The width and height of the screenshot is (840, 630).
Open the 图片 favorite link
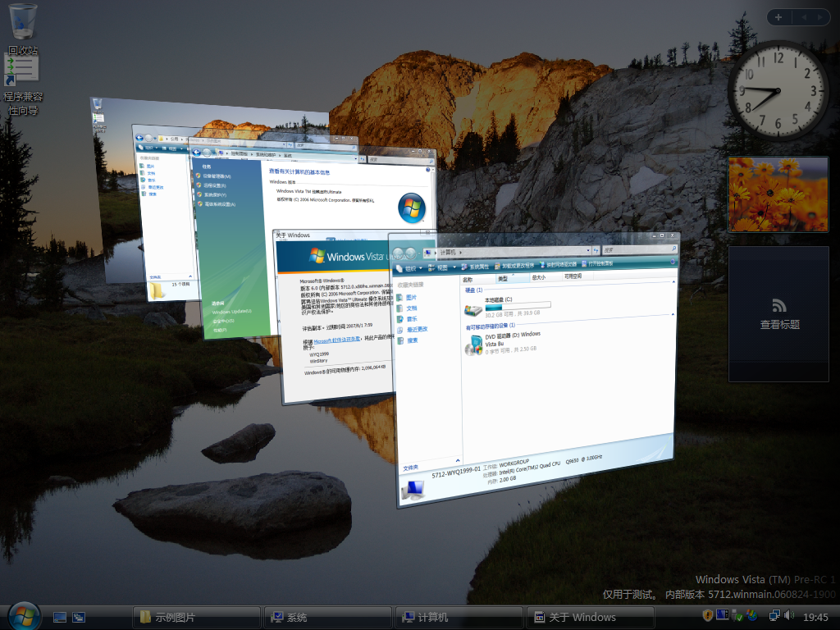point(412,297)
